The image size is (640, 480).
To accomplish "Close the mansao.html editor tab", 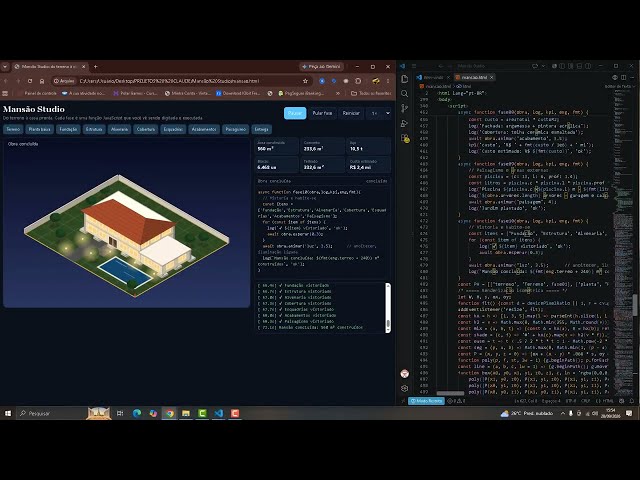I will 491,77.
